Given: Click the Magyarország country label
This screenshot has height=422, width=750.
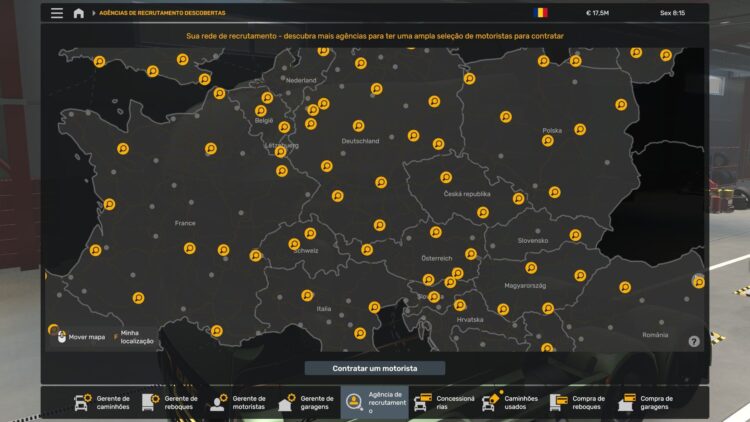Looking at the screenshot, I should 525,286.
